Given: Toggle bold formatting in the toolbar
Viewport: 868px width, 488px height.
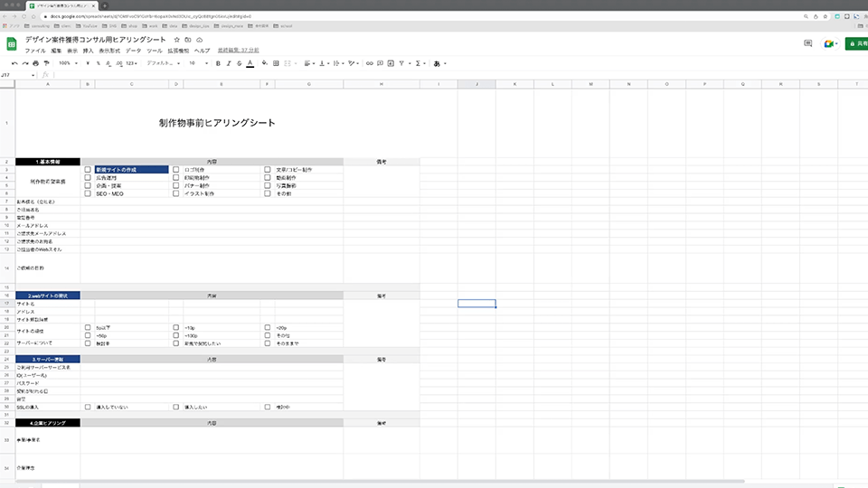Looking at the screenshot, I should (x=218, y=63).
